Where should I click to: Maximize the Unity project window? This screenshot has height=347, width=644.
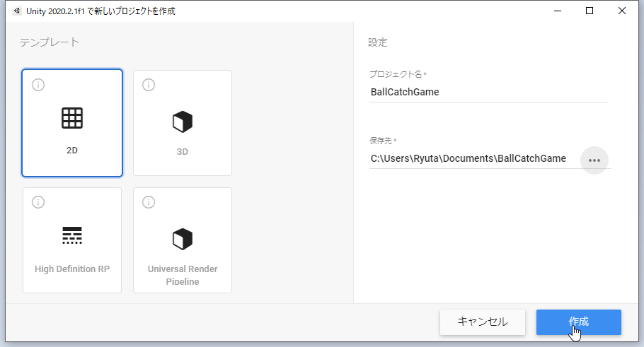coord(590,11)
